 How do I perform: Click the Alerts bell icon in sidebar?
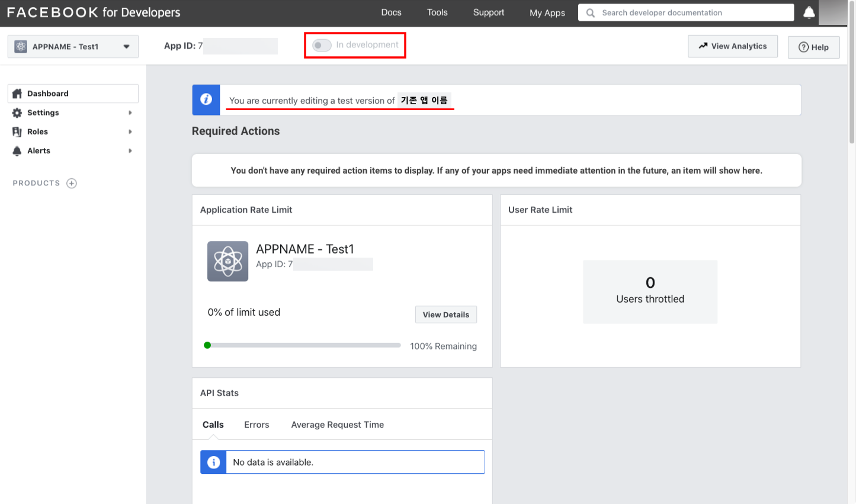[x=17, y=150]
